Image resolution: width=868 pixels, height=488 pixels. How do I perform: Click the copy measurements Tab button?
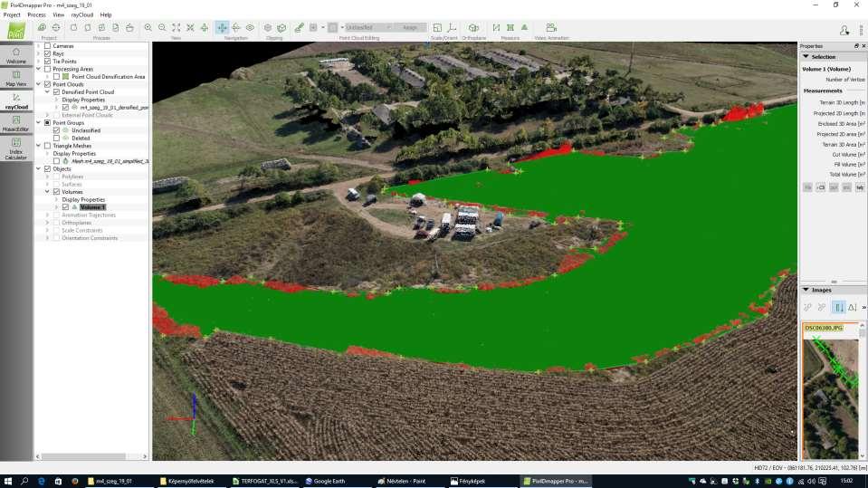(x=860, y=187)
